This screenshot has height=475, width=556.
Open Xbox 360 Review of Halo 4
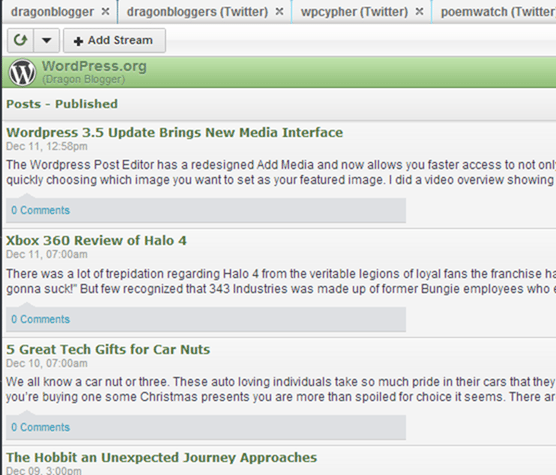tap(96, 241)
